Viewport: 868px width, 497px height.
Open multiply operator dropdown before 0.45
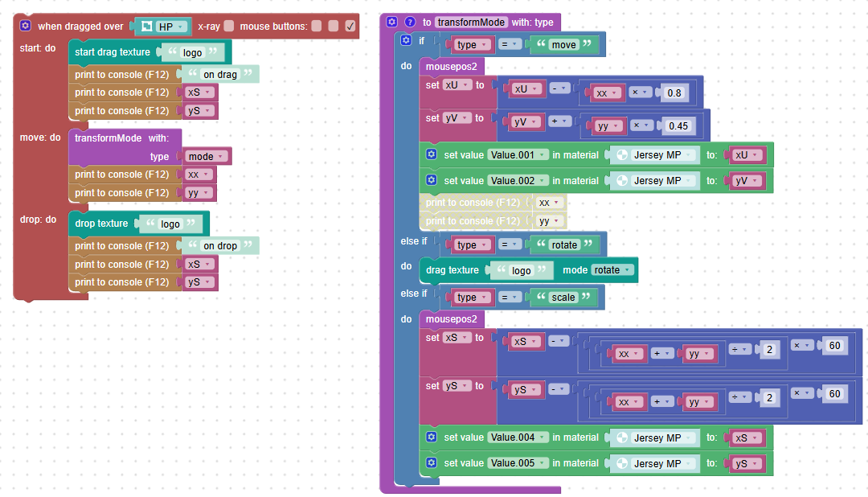[641, 125]
